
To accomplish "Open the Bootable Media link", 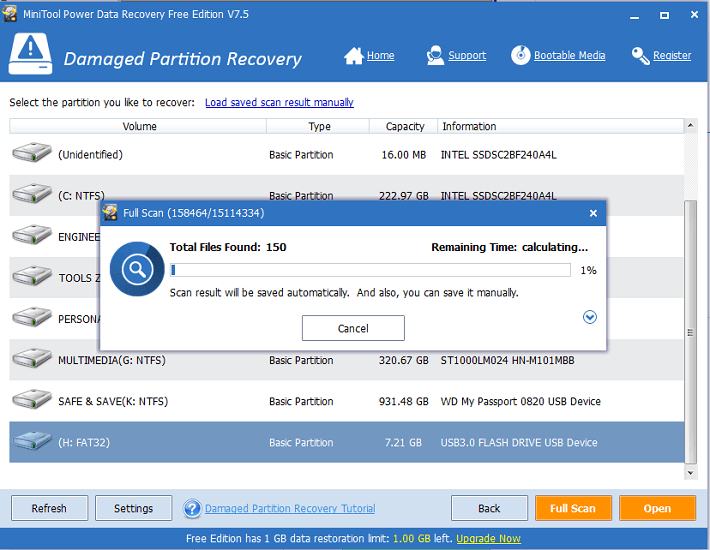I will (569, 55).
